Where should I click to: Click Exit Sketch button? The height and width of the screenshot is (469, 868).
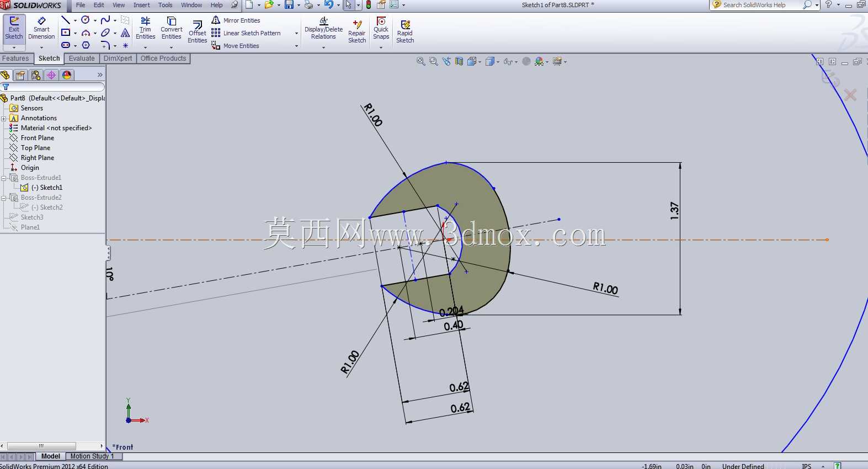pyautogui.click(x=14, y=29)
